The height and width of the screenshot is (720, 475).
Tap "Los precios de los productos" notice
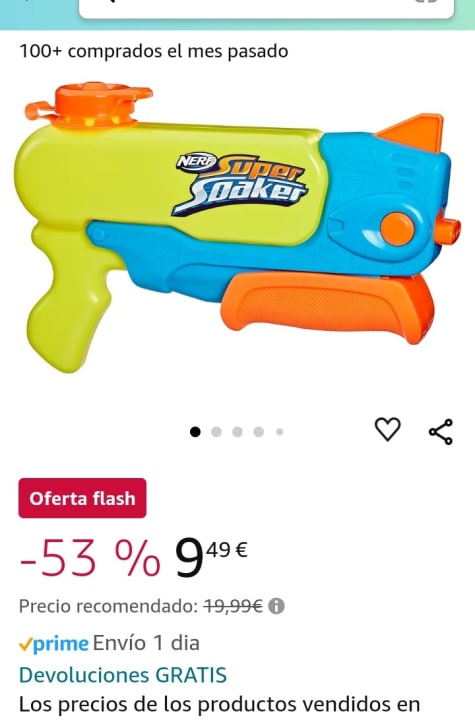[220, 706]
